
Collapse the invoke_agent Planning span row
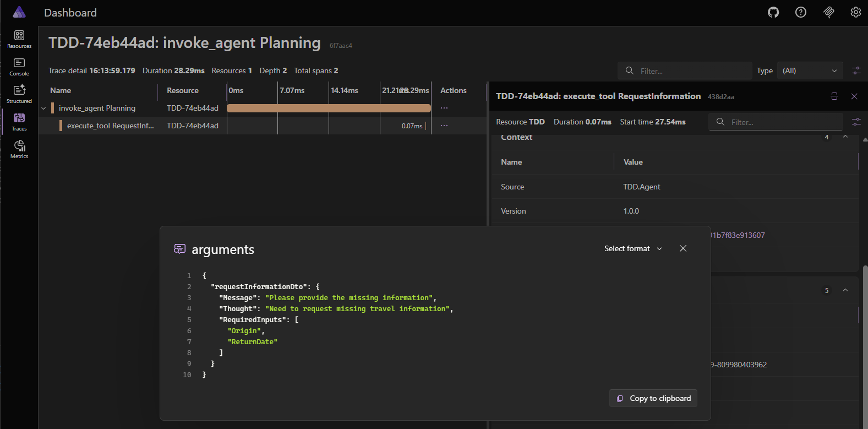[43, 108]
